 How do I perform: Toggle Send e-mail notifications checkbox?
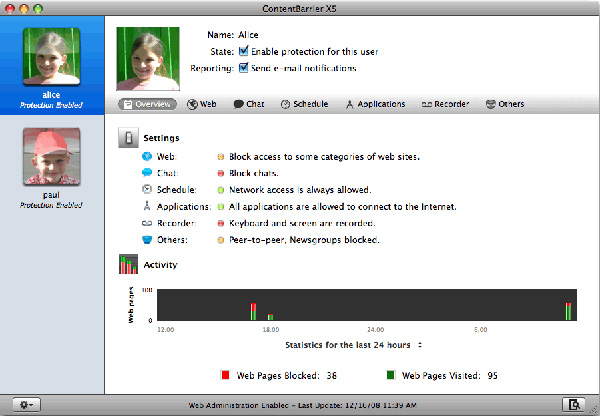click(x=243, y=68)
